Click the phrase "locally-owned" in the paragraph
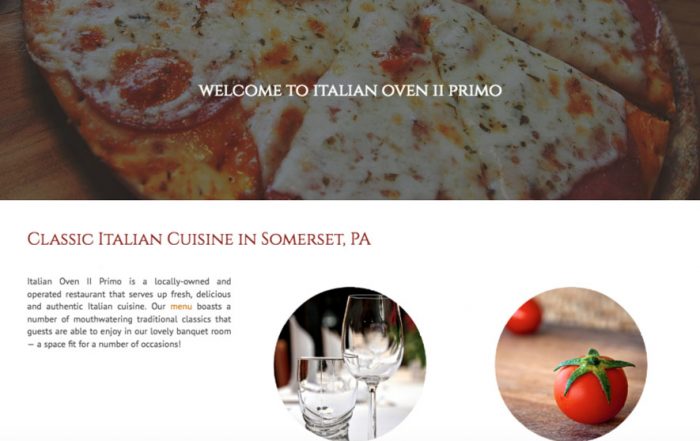The width and height of the screenshot is (700, 441). 182,282
